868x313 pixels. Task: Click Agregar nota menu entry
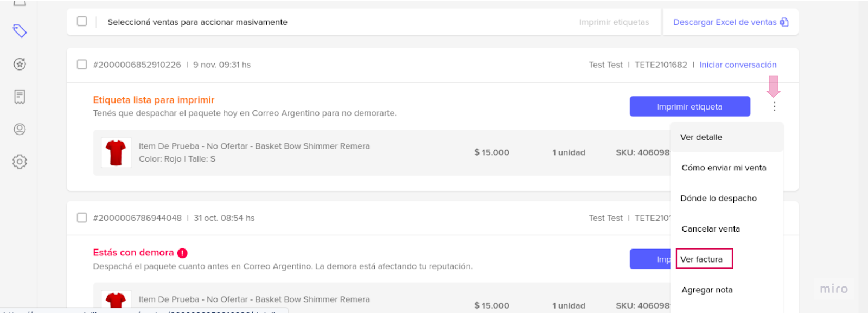(x=706, y=290)
